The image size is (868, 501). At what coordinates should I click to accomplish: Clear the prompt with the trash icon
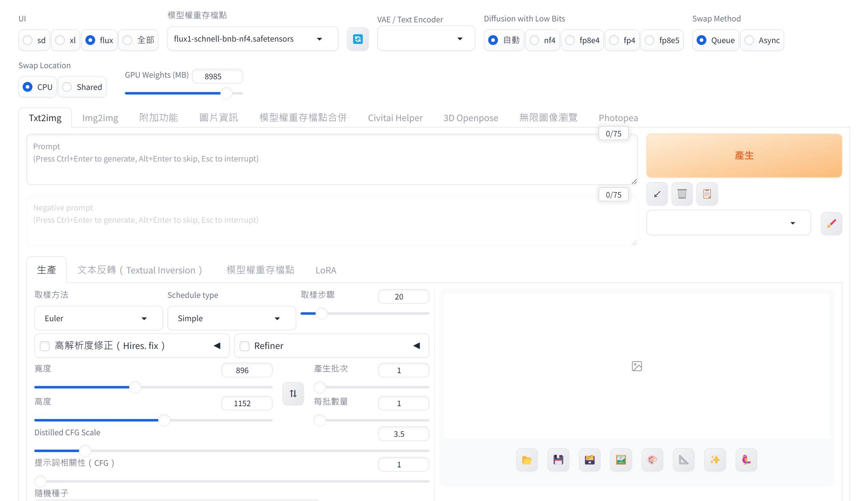[682, 194]
